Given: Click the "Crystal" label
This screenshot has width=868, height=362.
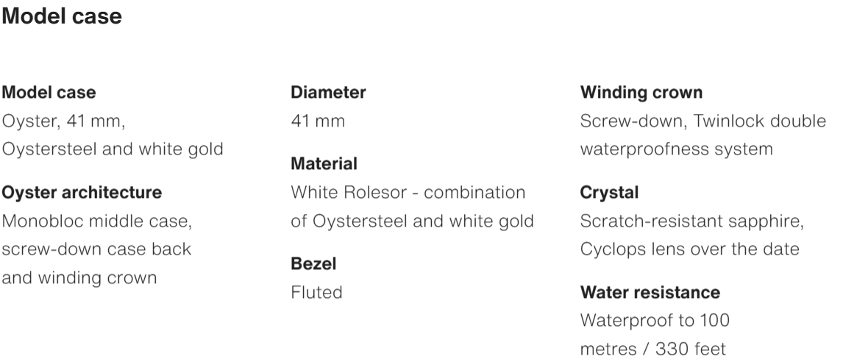Looking at the screenshot, I should pyautogui.click(x=609, y=193).
